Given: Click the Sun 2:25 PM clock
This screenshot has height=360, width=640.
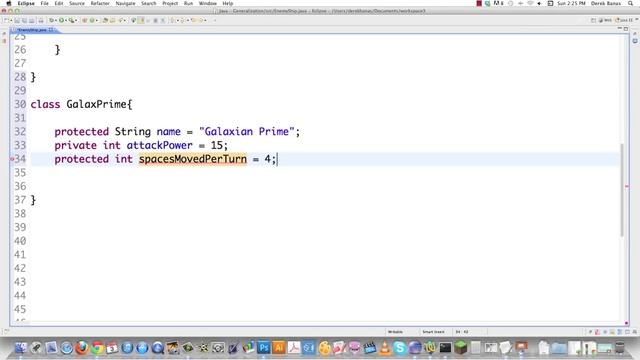Looking at the screenshot, I should (571, 3).
